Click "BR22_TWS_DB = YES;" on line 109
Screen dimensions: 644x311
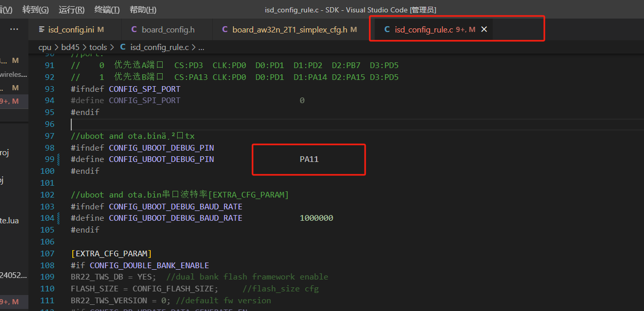(113, 277)
